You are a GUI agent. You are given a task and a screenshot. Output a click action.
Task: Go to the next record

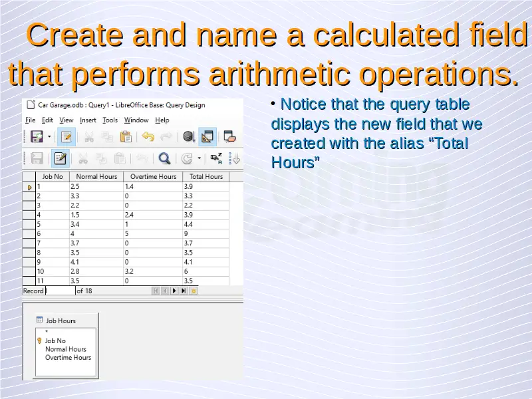click(174, 291)
